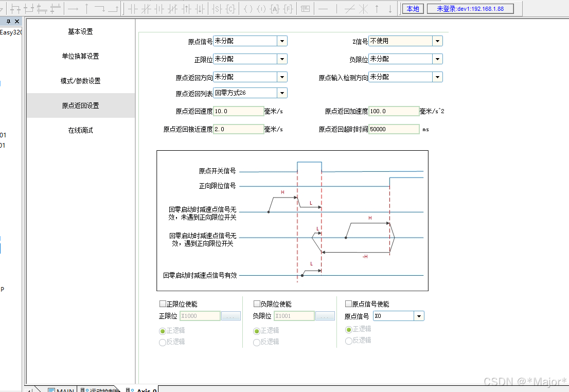The image size is (569, 392).
Task: Click the short up arrow at toolbar end
Action: coord(377,9)
